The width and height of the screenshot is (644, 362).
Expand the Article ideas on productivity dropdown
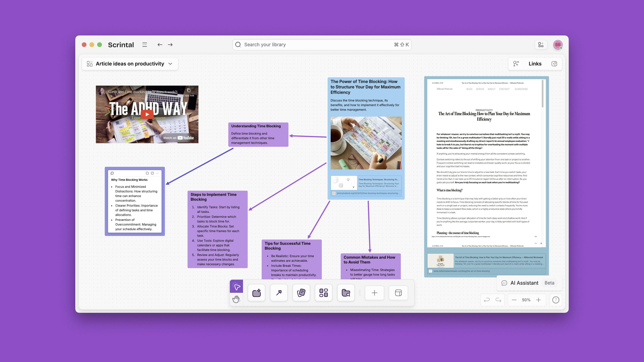coord(171,64)
